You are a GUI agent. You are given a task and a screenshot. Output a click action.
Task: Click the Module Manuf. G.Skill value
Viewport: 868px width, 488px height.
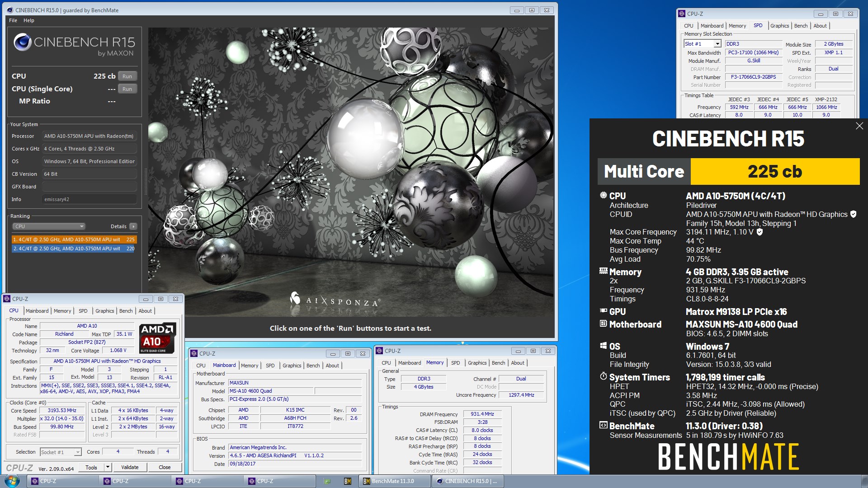[754, 61]
